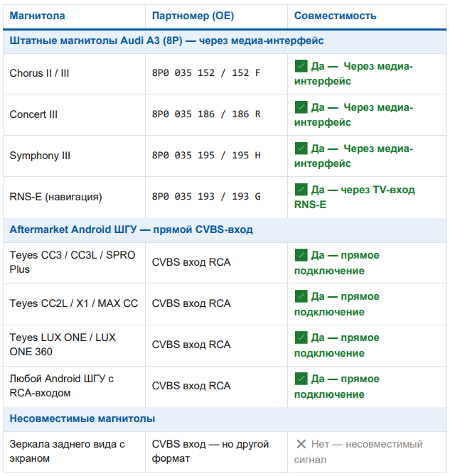Click 'Да — через TV-вход RNS-E' text
450x476 pixels.
355,197
